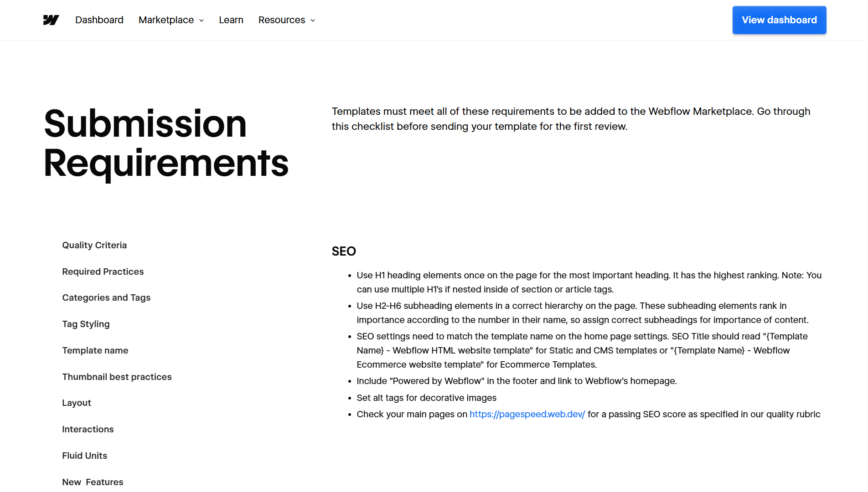Click the SEO section heading
The width and height of the screenshot is (868, 492).
344,251
